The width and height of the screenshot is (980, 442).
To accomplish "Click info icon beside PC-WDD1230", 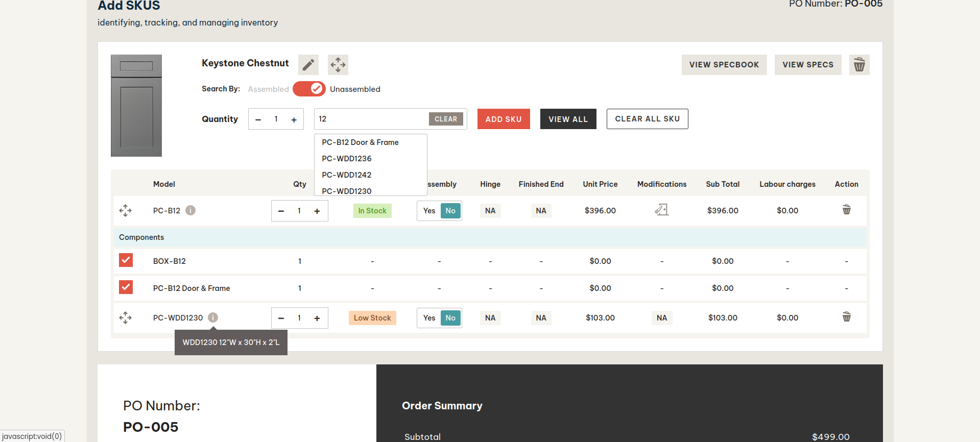I will pyautogui.click(x=213, y=317).
